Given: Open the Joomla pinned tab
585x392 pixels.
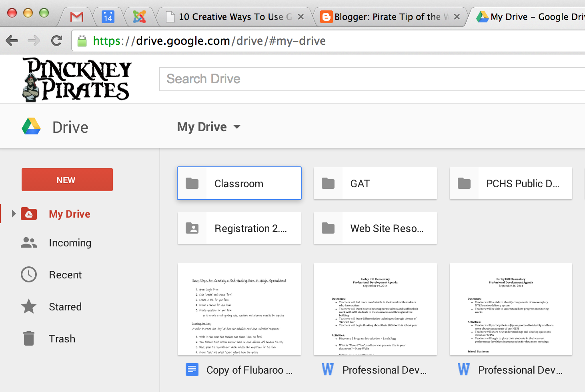Looking at the screenshot, I should tap(139, 17).
